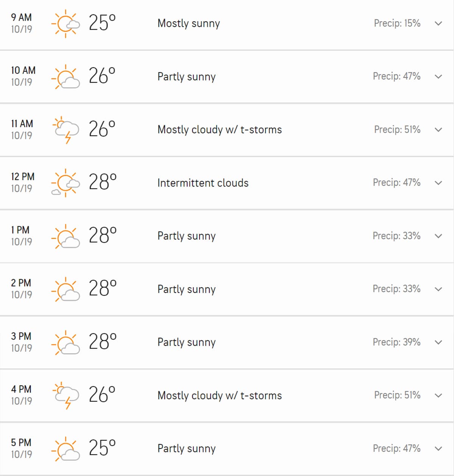Click the thunderstorm icon at 11 AM
454x476 pixels.
(65, 130)
